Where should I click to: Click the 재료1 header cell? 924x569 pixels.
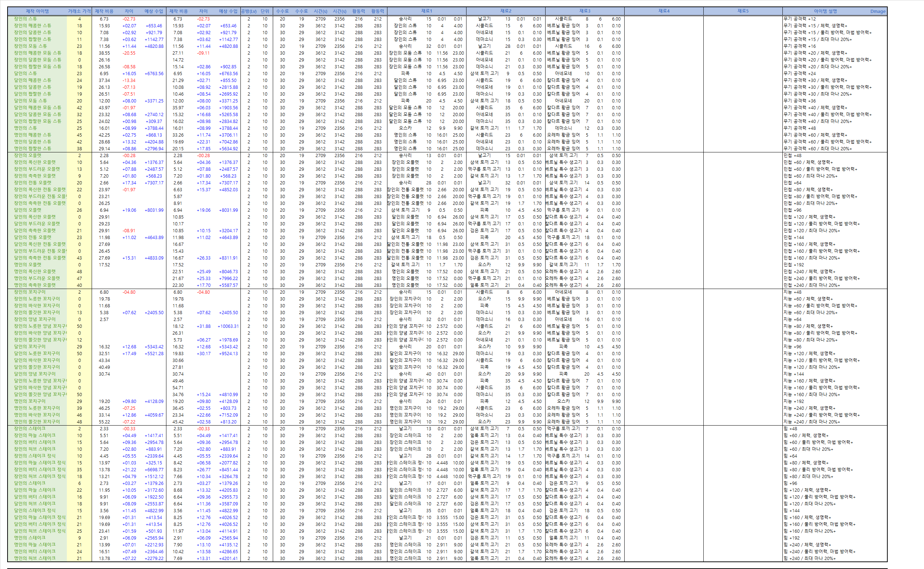[427, 11]
